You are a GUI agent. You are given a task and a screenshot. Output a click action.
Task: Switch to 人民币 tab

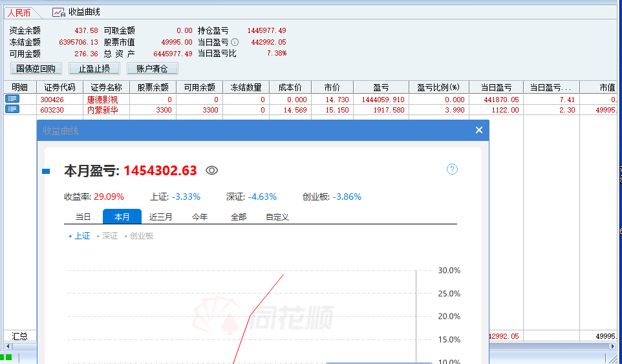point(19,12)
